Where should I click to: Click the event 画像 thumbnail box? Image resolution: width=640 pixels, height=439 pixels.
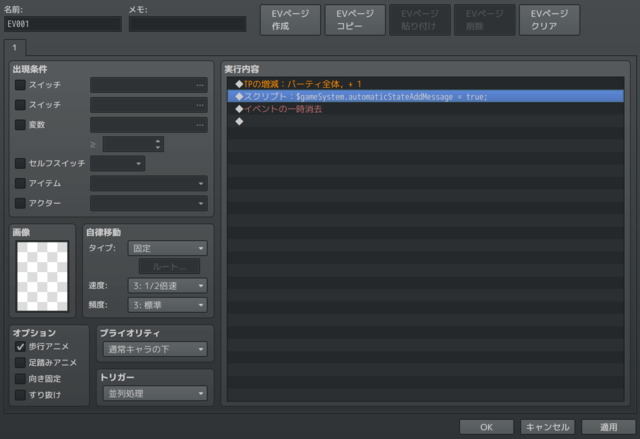tap(42, 276)
